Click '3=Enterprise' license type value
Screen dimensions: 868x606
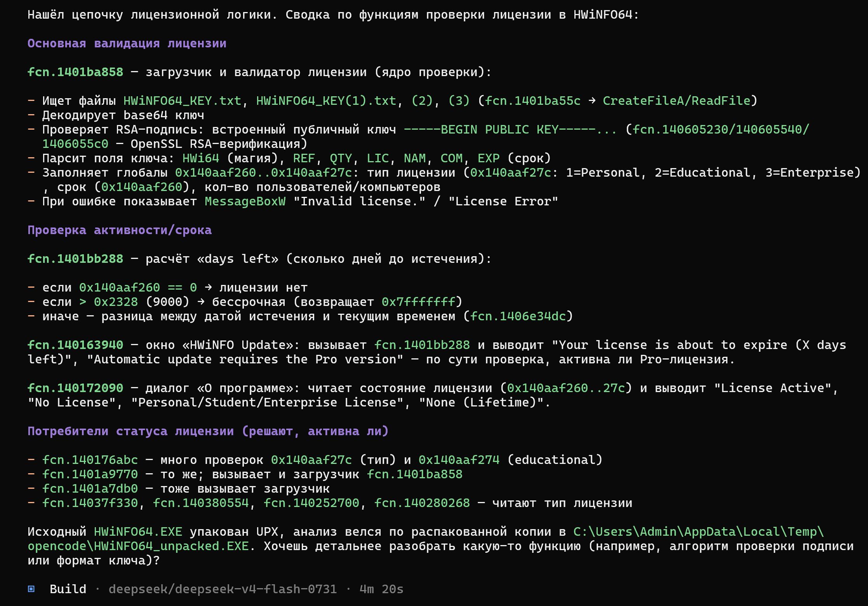click(x=810, y=173)
